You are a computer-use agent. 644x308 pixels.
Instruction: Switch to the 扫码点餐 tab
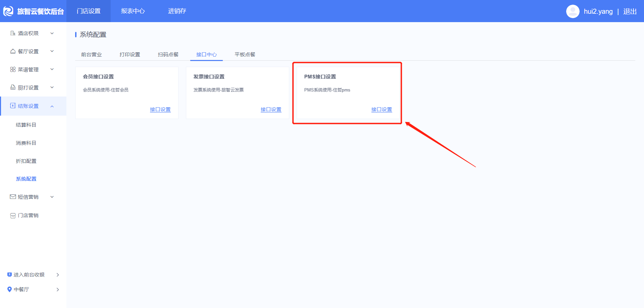(x=168, y=54)
